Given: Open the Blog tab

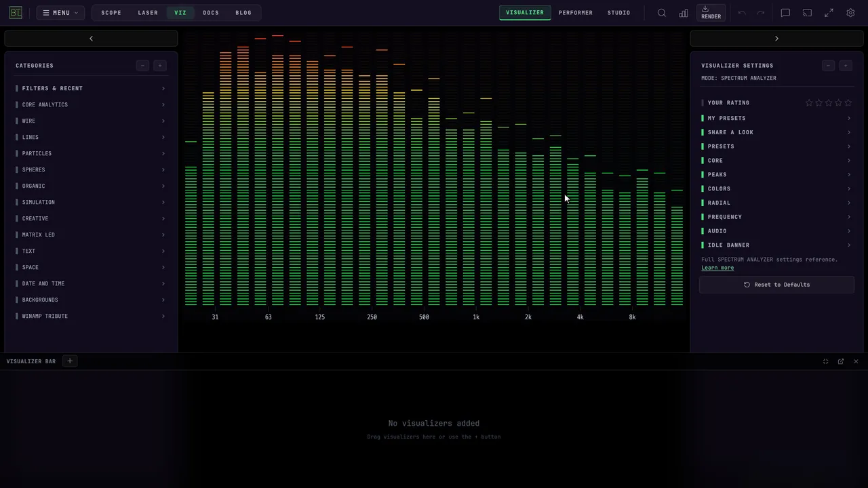Looking at the screenshot, I should coord(243,13).
